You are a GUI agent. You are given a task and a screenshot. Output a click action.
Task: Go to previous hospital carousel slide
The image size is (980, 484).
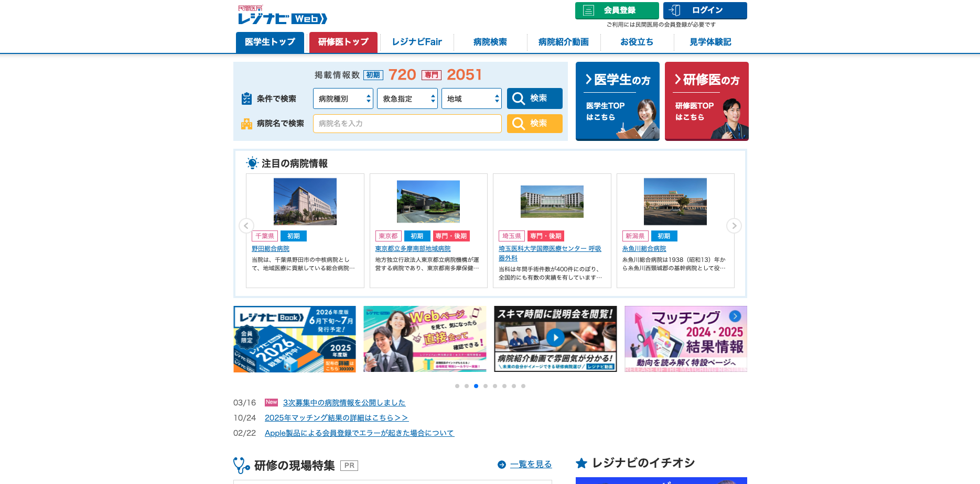(x=246, y=226)
